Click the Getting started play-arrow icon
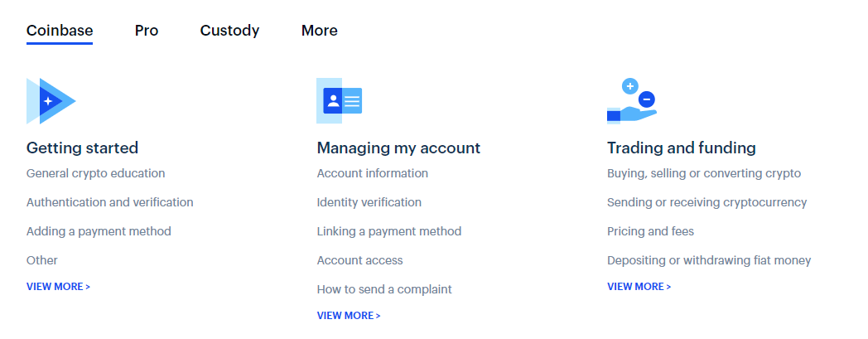The image size is (868, 339). tap(51, 101)
